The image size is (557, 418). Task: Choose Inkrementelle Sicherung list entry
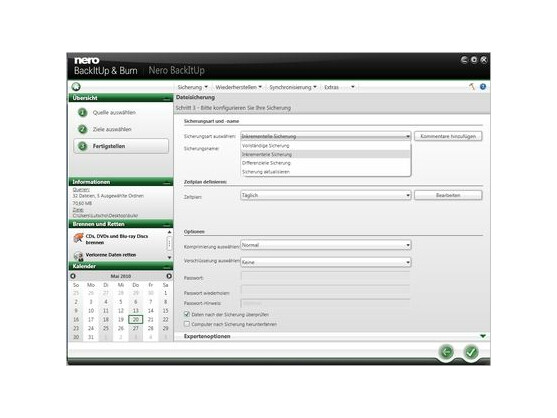click(x=325, y=154)
